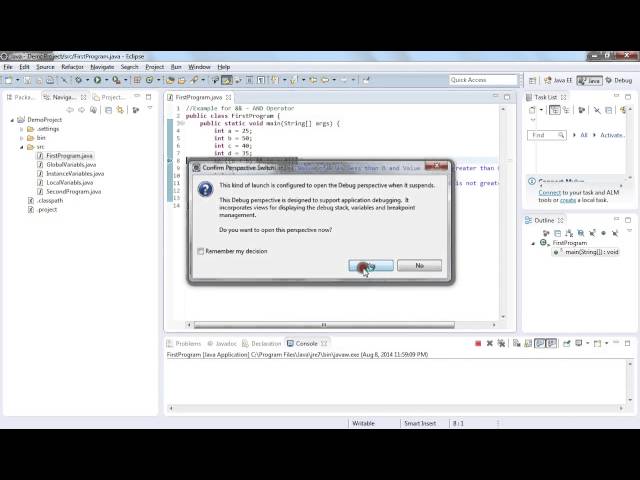Click the Print toolbar icon
This screenshot has height=480, width=640.
click(50, 80)
